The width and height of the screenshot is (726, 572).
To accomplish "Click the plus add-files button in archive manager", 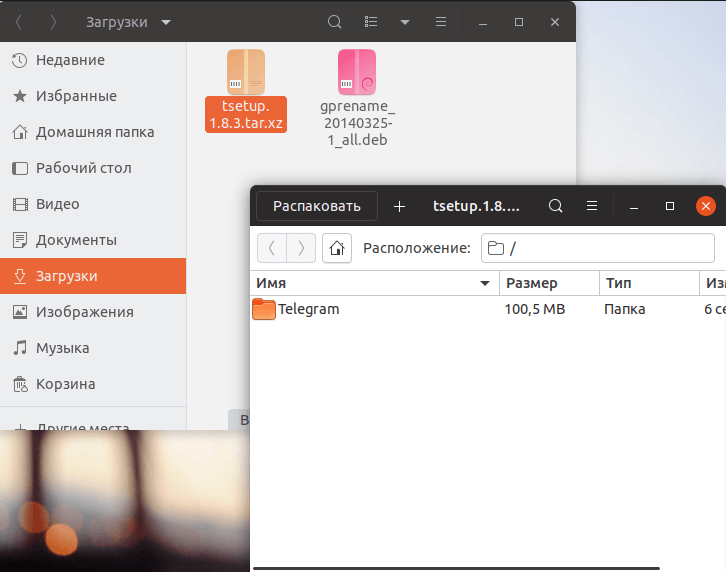I will (399, 206).
